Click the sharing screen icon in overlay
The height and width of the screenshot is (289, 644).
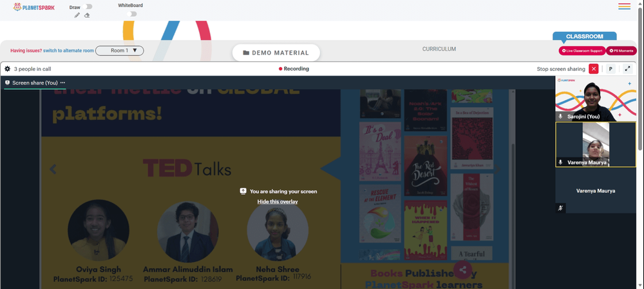click(243, 191)
